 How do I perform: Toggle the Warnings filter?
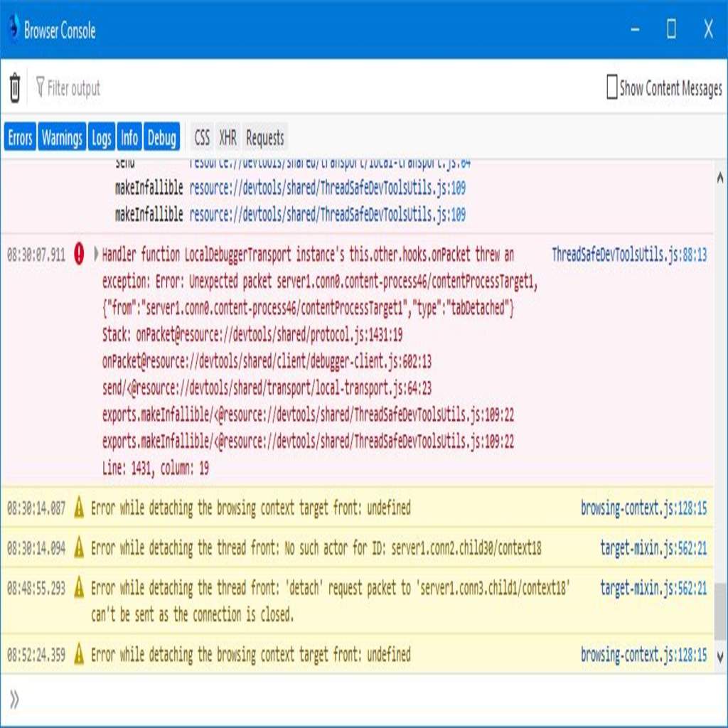(62, 137)
